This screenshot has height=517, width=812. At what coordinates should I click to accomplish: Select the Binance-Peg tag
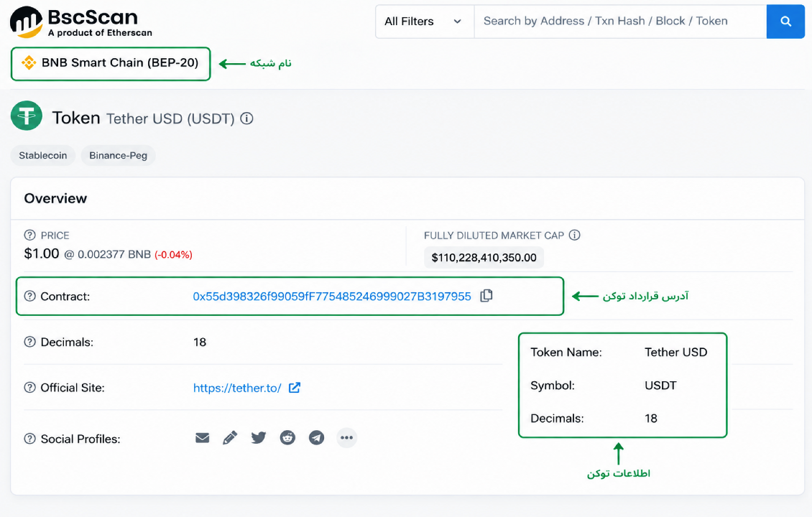(x=118, y=155)
